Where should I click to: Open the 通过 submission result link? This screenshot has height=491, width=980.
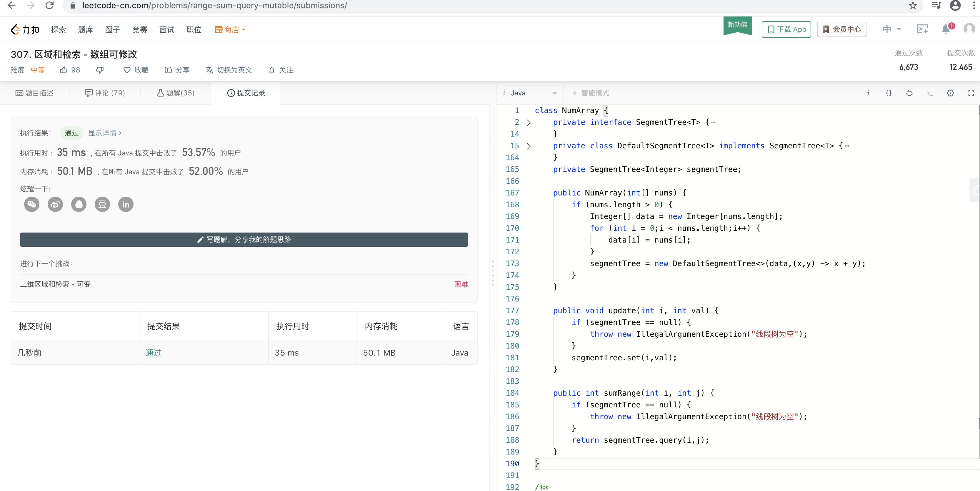[x=153, y=352]
